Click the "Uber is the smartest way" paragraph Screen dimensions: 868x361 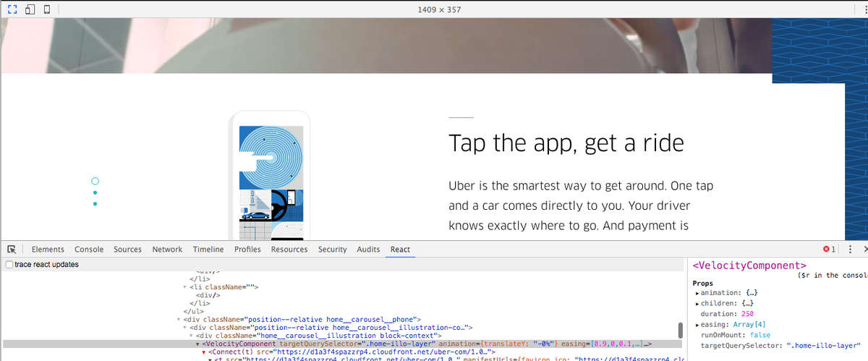pos(581,205)
